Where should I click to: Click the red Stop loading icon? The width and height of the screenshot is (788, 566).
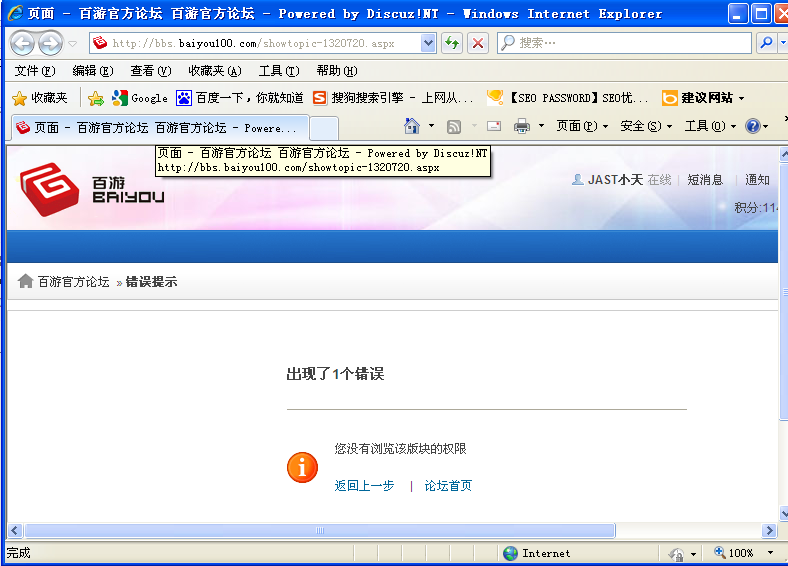click(478, 43)
